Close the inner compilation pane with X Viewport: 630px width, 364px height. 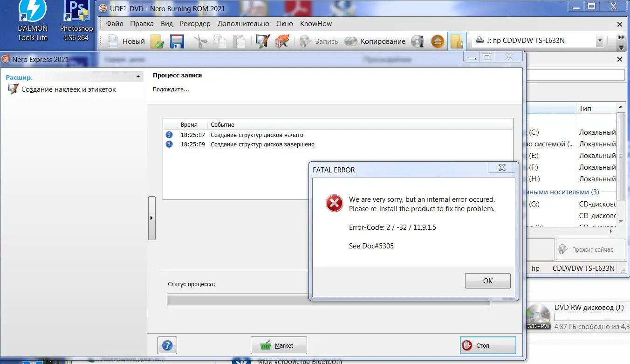[x=619, y=60]
